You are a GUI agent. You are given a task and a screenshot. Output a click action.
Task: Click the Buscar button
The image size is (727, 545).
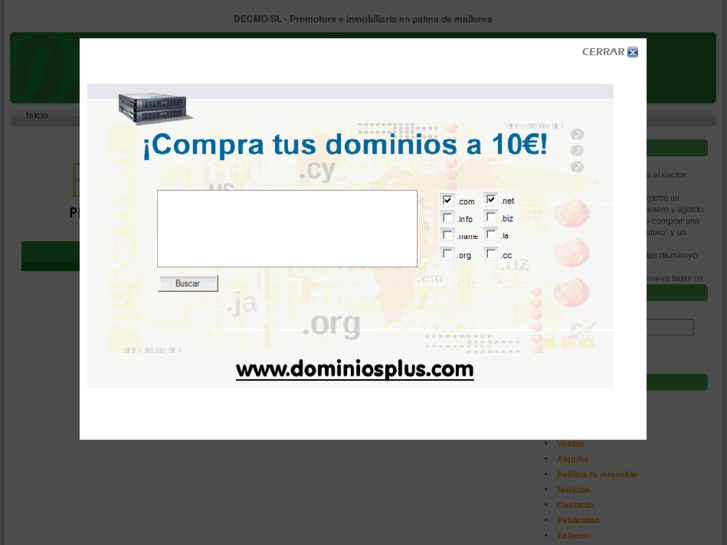click(x=188, y=283)
